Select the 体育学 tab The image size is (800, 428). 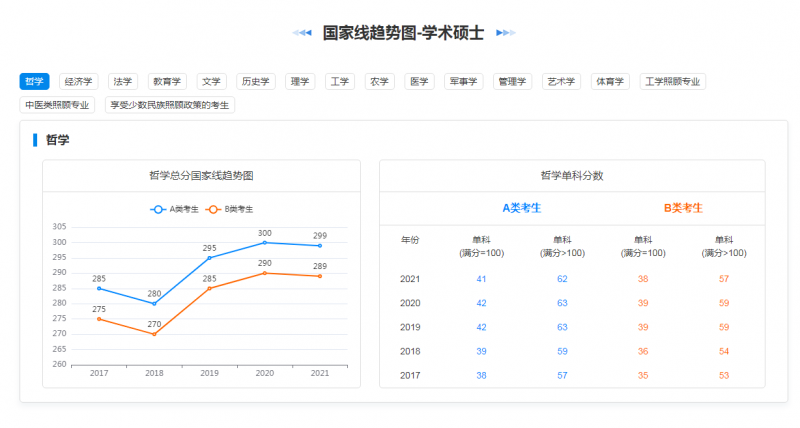[610, 82]
